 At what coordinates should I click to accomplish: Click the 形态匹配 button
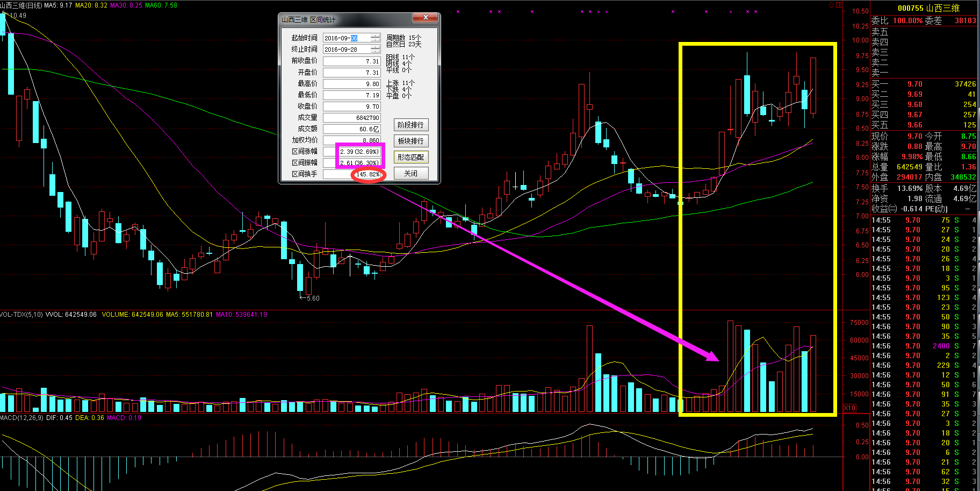click(410, 157)
